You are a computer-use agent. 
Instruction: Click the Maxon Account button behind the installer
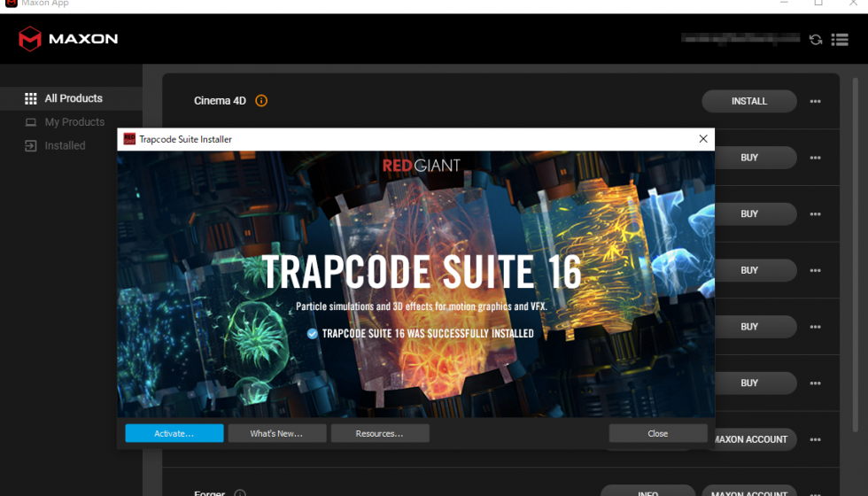tap(756, 439)
